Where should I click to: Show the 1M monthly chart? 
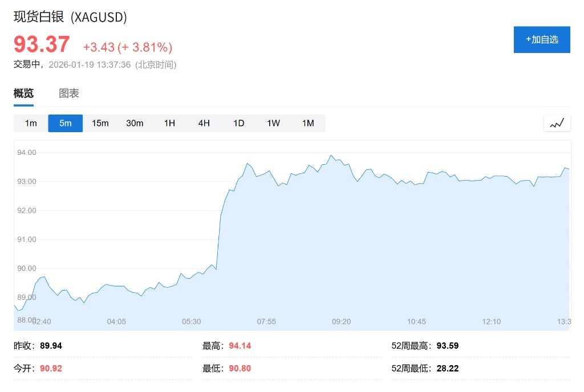pyautogui.click(x=308, y=123)
